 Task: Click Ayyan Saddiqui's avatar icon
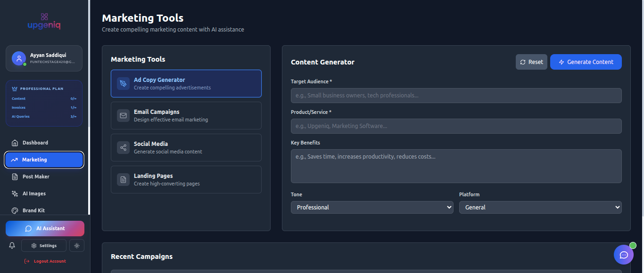click(18, 58)
